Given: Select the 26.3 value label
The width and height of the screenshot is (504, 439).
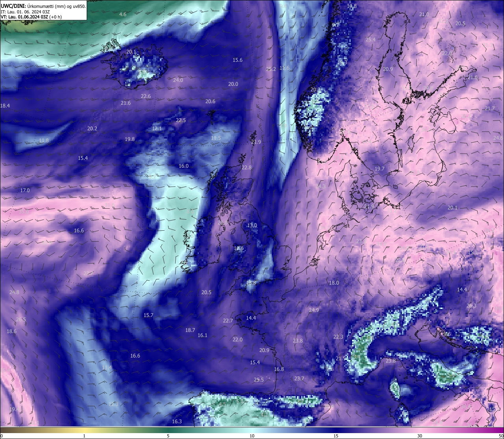Looking at the screenshot, I should click(471, 306).
